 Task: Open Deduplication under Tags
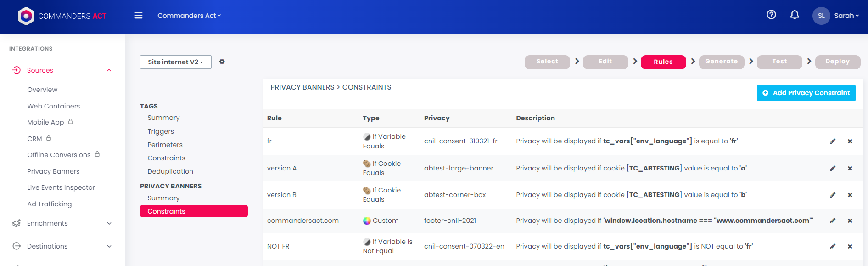click(x=170, y=171)
